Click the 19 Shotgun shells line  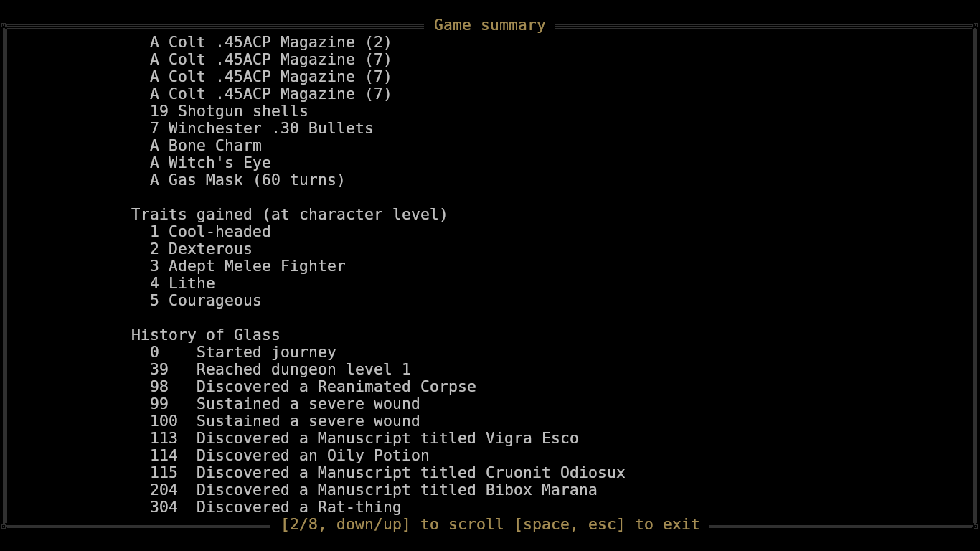pyautogui.click(x=229, y=111)
